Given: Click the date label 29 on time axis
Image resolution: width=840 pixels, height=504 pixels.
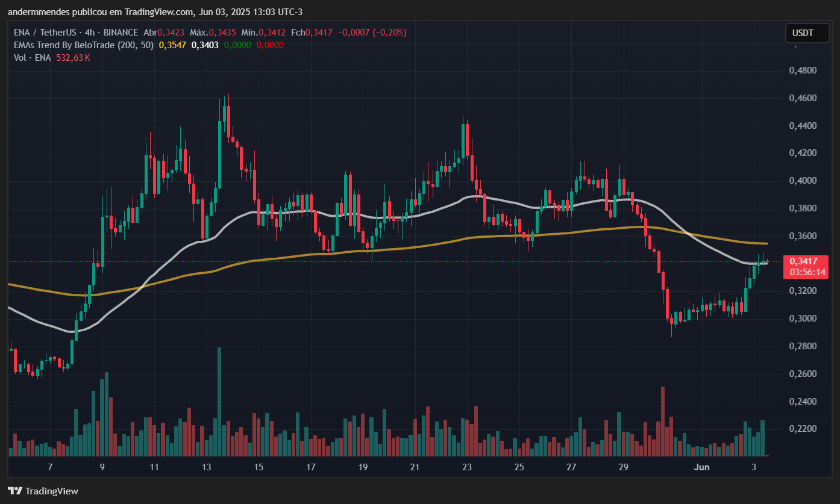Looking at the screenshot, I should [624, 467].
